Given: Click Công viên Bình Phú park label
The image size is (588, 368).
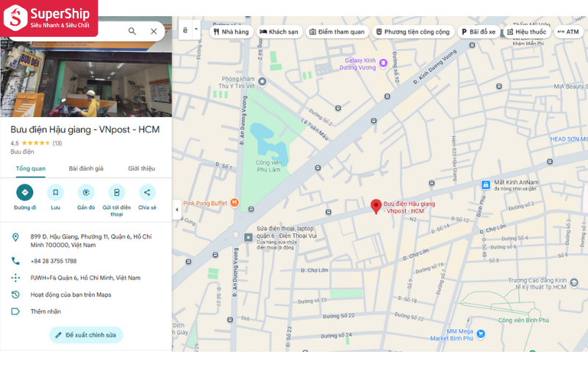Looking at the screenshot, I should coord(523,320).
